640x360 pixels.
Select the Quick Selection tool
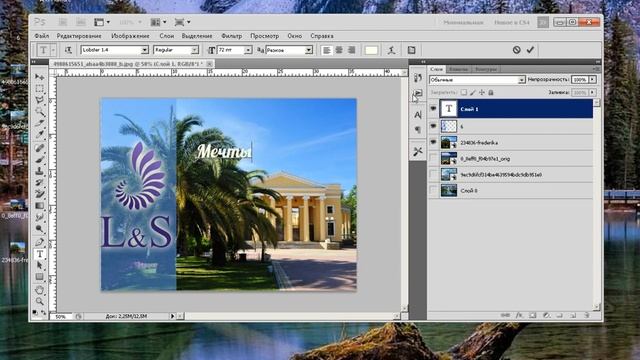pyautogui.click(x=40, y=111)
